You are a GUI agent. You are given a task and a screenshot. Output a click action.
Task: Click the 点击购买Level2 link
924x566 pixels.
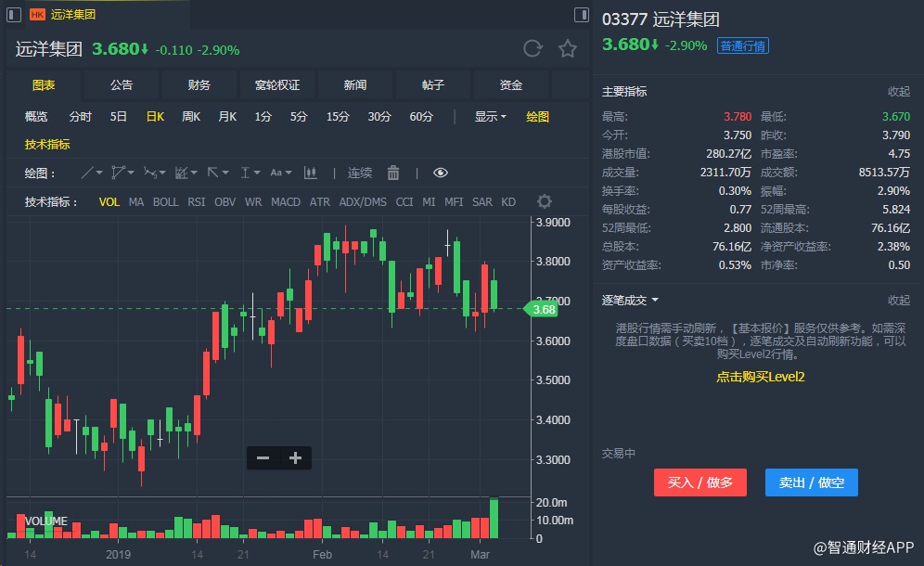(x=760, y=377)
